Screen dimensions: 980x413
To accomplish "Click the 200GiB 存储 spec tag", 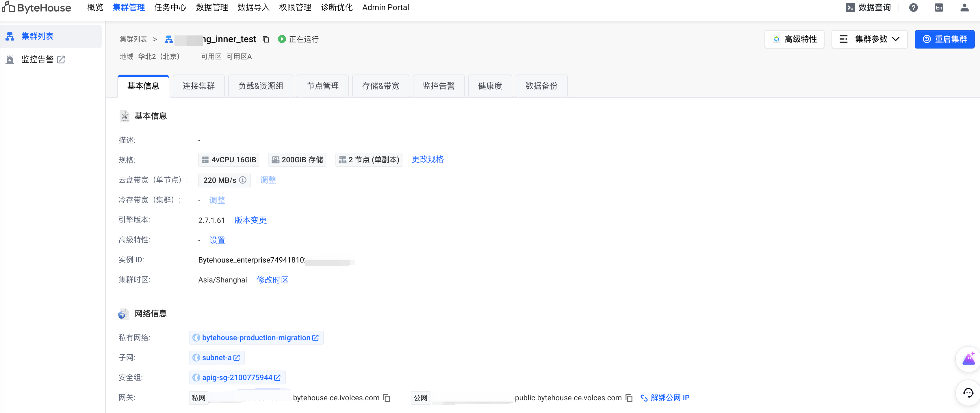I will [x=297, y=160].
